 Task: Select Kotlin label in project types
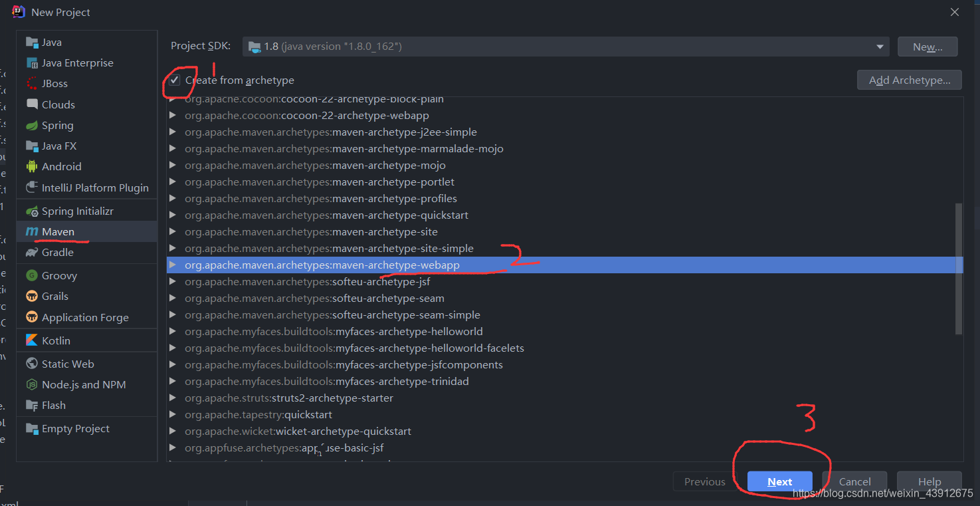coord(56,340)
